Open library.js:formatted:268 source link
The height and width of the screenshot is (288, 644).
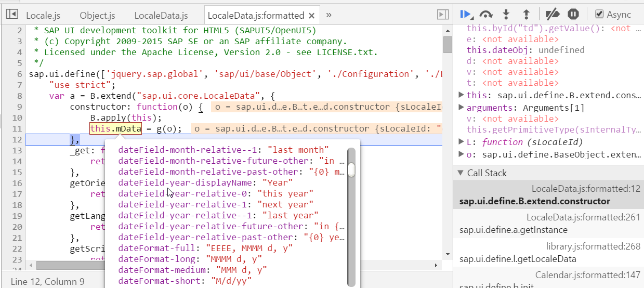[593, 246]
